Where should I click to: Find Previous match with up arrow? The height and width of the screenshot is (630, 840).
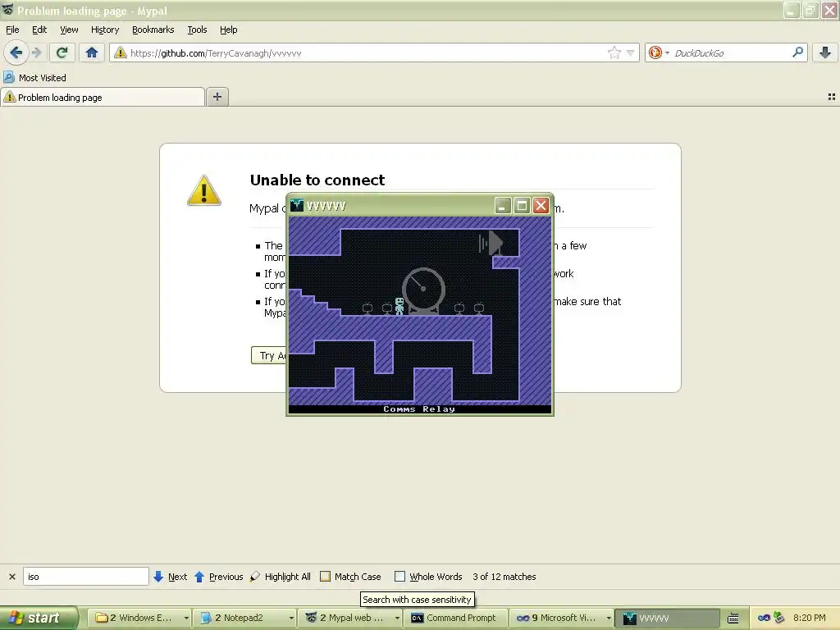pyautogui.click(x=219, y=577)
